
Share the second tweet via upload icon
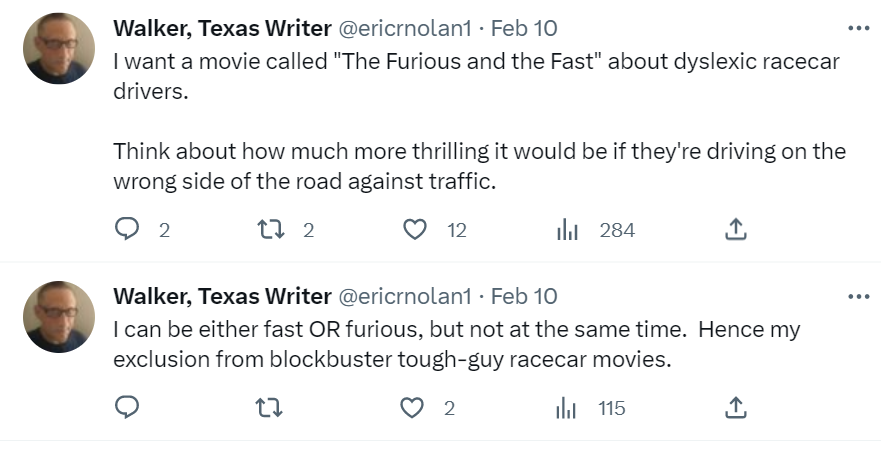click(x=735, y=408)
